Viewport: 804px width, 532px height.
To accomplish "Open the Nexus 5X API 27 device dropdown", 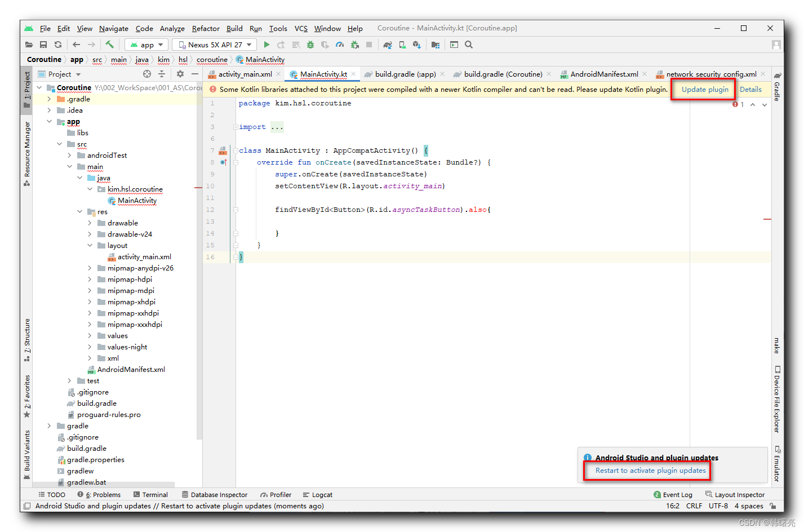I will pyautogui.click(x=214, y=45).
